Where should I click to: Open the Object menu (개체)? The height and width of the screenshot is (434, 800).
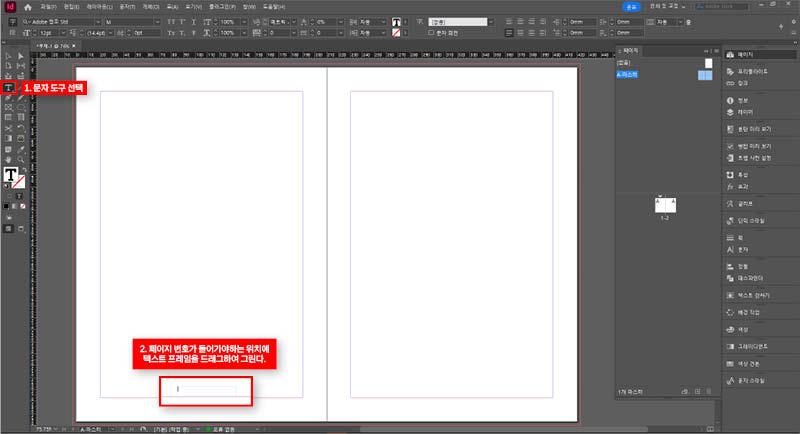pos(151,7)
